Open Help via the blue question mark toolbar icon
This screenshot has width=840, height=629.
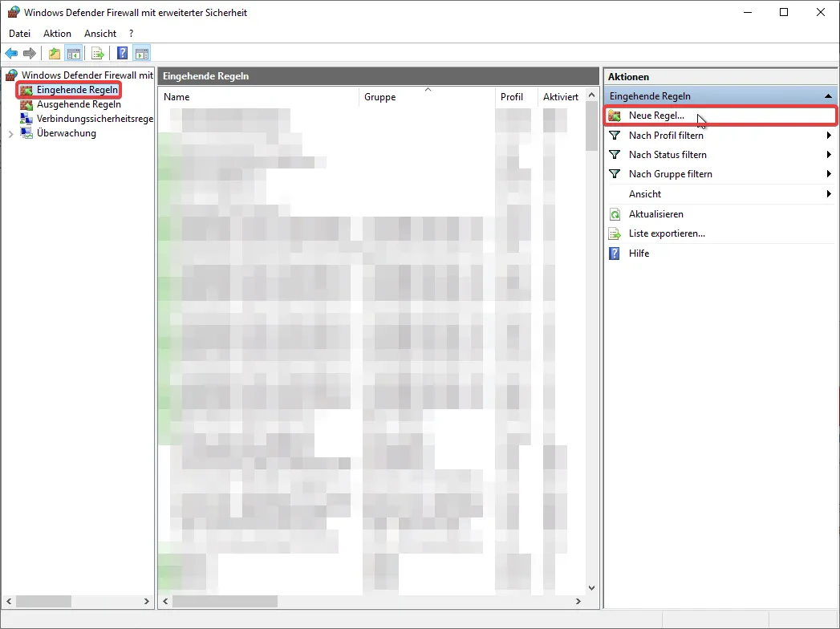122,53
